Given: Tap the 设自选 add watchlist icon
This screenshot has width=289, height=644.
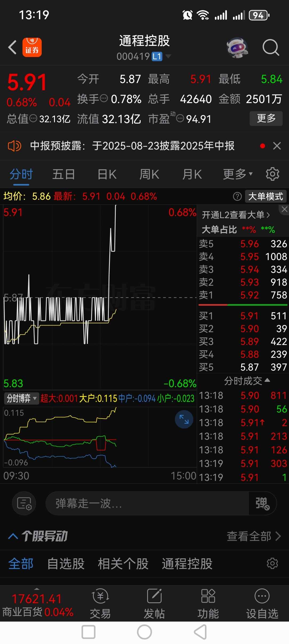Looking at the screenshot, I should [262, 604].
